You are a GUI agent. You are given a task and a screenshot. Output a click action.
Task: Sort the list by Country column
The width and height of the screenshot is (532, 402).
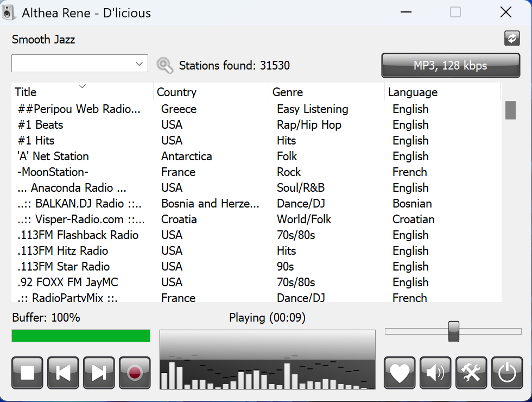tap(211, 92)
